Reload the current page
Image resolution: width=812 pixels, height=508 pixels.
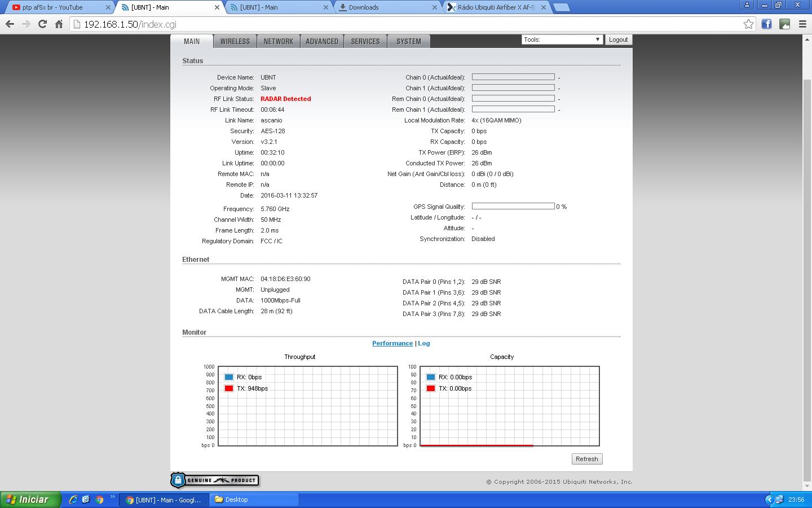(42, 24)
